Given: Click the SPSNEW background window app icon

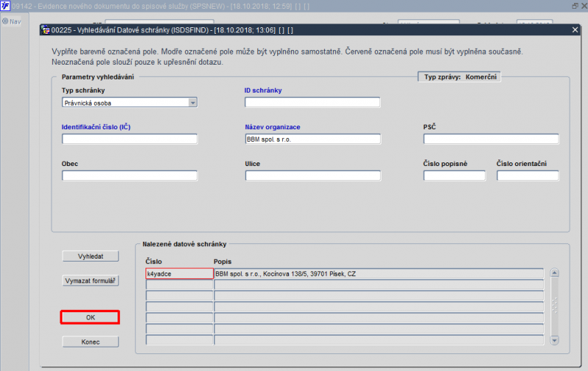Looking at the screenshot, I should 5,6.
